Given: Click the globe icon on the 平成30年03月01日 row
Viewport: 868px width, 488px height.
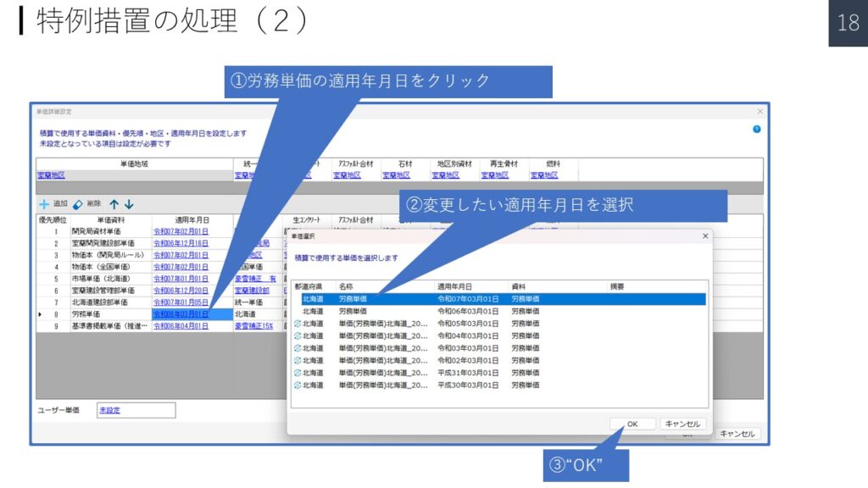Looking at the screenshot, I should click(x=298, y=385).
